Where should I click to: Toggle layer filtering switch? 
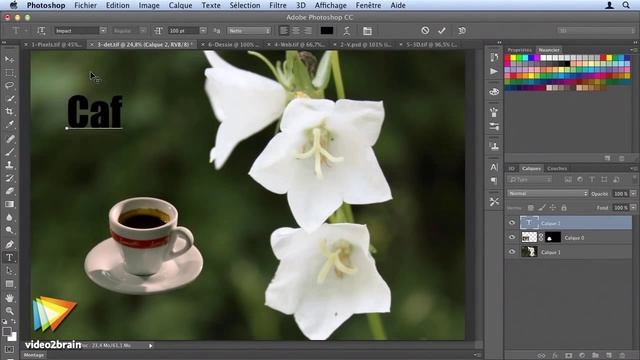(x=634, y=179)
